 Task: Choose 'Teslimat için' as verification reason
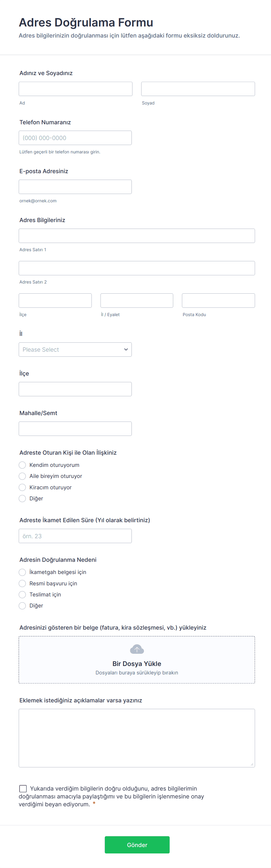(x=22, y=594)
